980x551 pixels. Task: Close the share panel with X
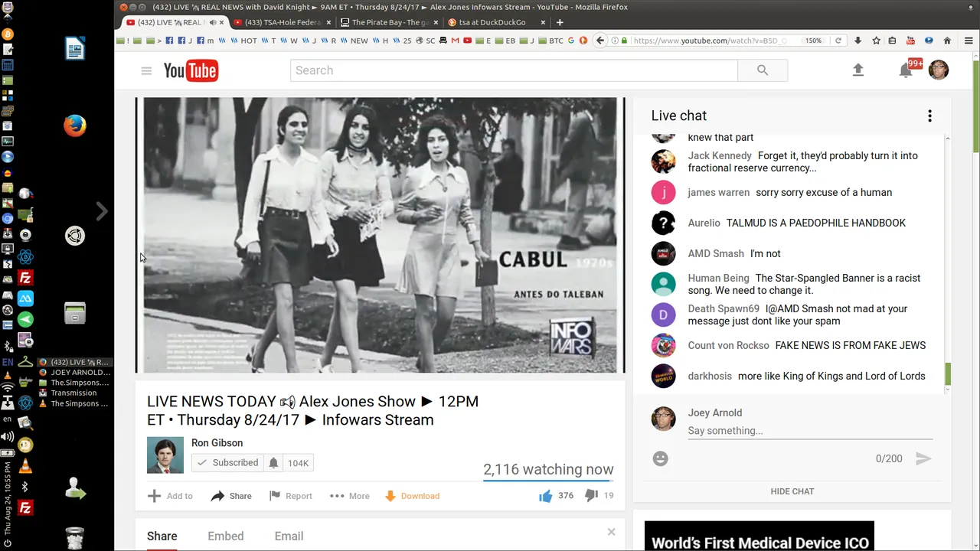pyautogui.click(x=611, y=532)
